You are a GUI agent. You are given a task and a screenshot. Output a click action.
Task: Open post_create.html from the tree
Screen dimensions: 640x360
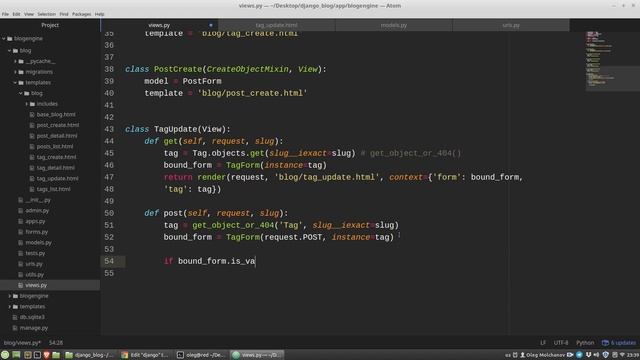point(58,125)
